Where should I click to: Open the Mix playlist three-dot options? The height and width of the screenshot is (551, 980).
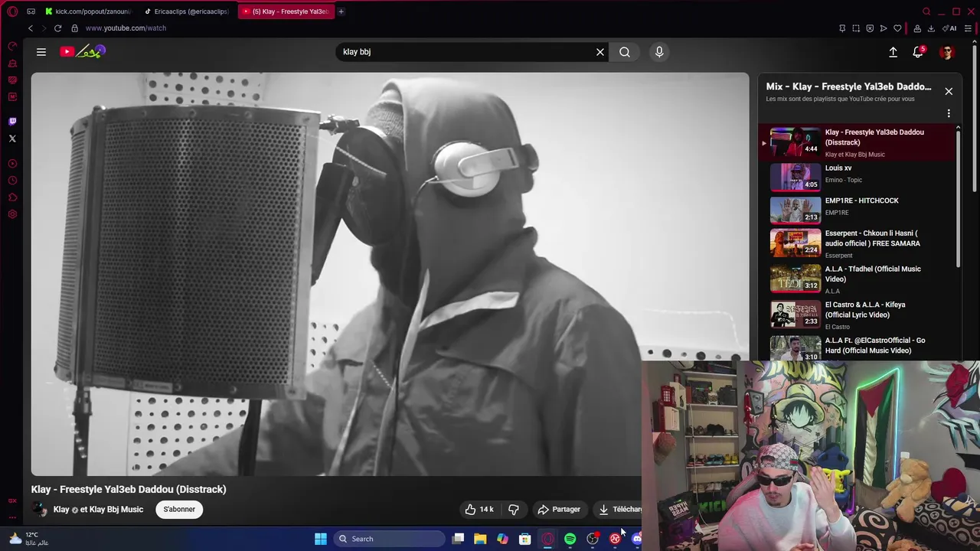pyautogui.click(x=949, y=113)
